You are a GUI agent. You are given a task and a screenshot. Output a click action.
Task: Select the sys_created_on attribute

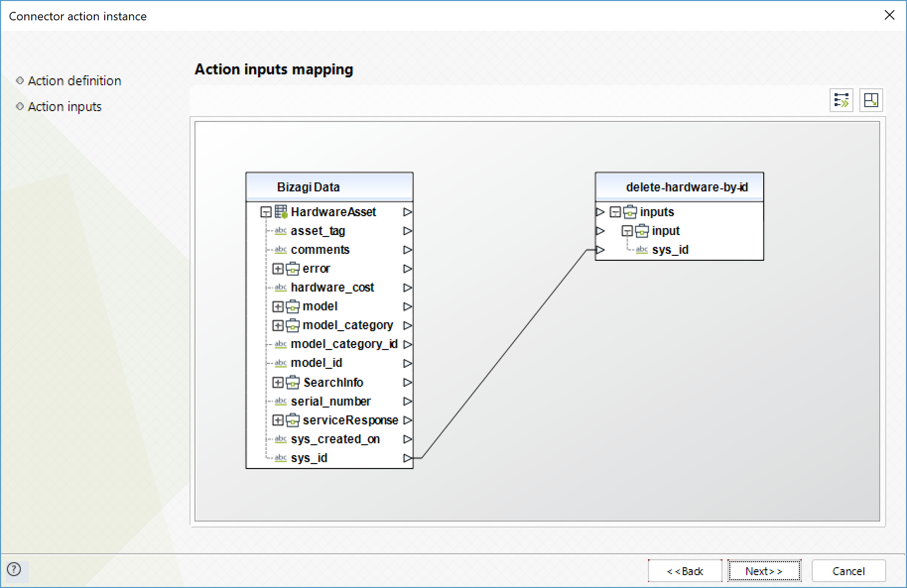tap(335, 439)
